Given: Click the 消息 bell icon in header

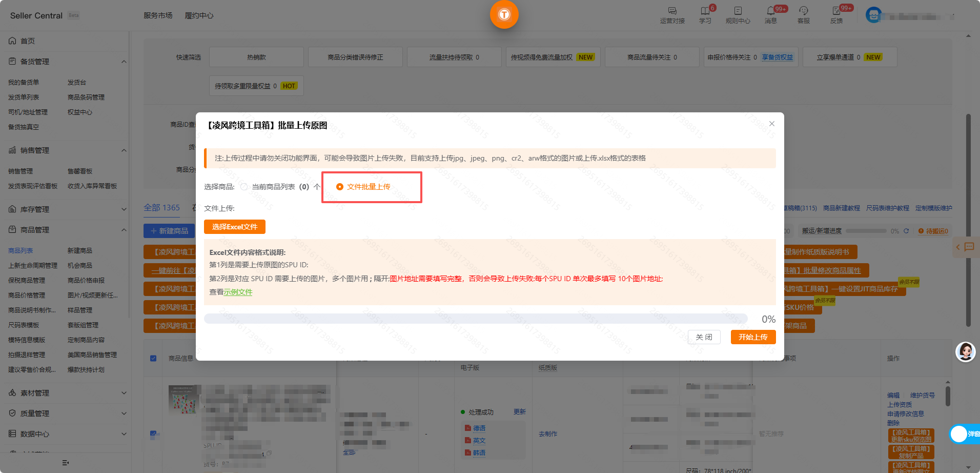Looking at the screenshot, I should 770,11.
